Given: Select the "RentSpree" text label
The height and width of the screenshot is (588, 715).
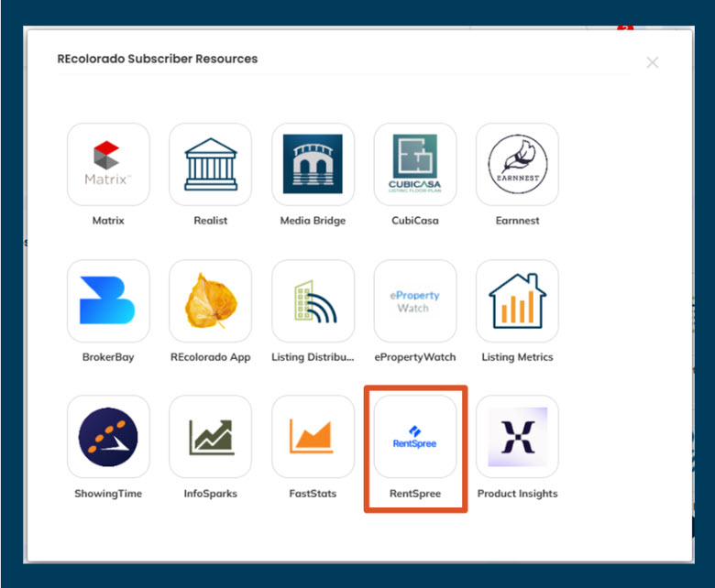Looking at the screenshot, I should coord(415,494).
